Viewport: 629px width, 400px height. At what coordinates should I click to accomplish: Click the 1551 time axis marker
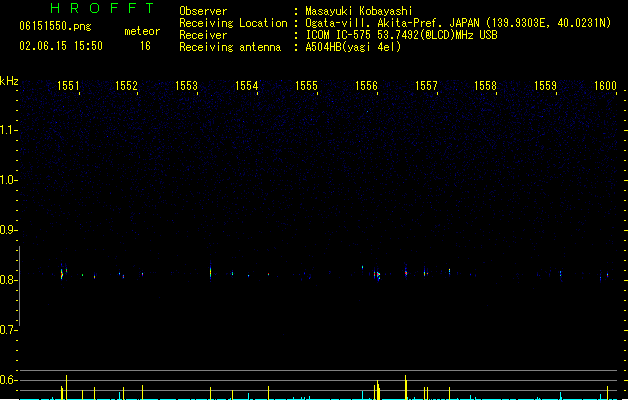68,86
